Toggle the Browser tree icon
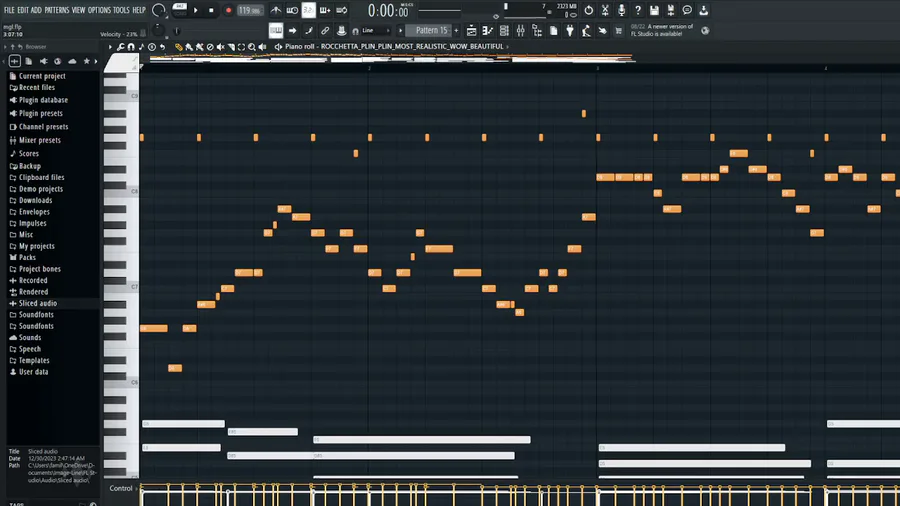This screenshot has height=506, width=900. click(537, 30)
